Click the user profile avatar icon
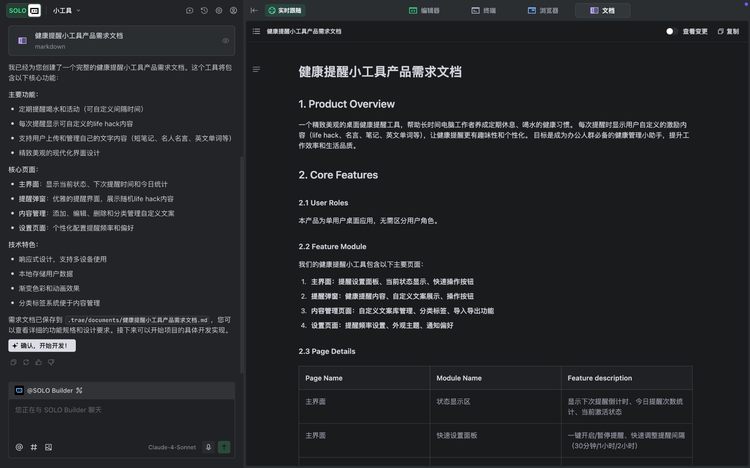 (232, 10)
